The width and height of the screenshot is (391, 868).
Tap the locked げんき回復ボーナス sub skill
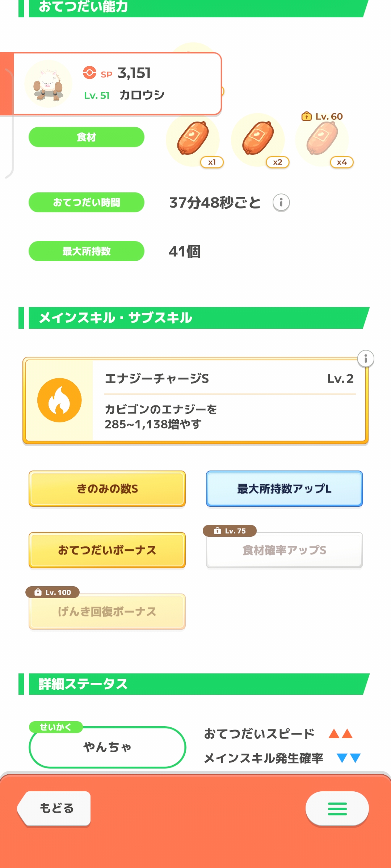point(107,612)
